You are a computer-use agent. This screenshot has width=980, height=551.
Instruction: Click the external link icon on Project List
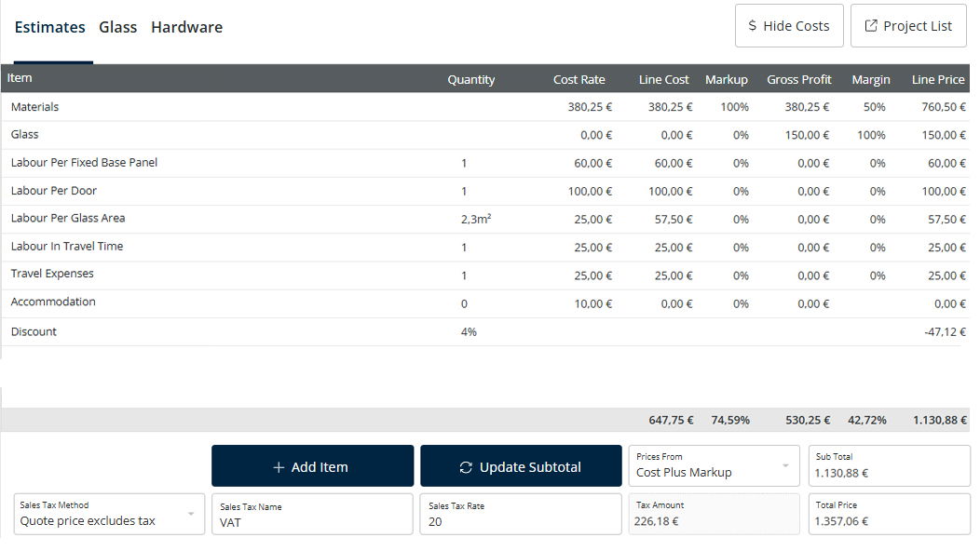click(871, 26)
